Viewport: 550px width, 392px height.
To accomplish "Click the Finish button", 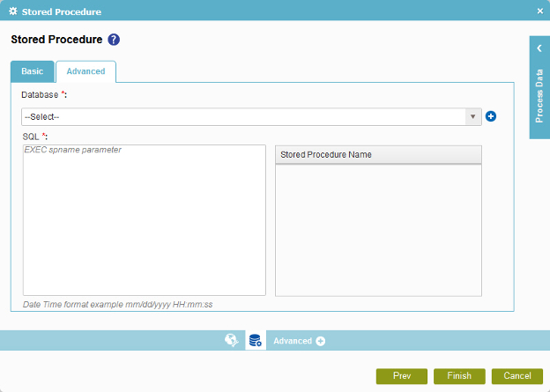I will tap(459, 376).
